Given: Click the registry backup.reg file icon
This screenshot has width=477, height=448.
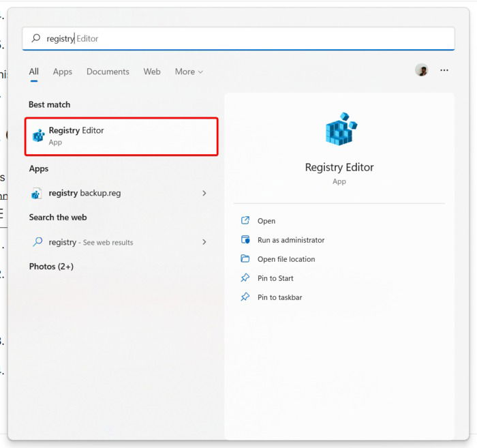Looking at the screenshot, I should tap(37, 193).
